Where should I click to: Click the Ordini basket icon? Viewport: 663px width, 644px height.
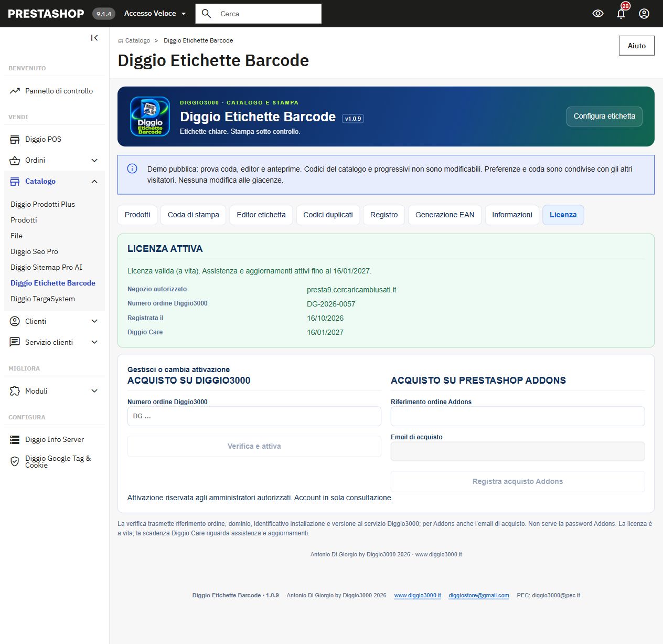[15, 160]
